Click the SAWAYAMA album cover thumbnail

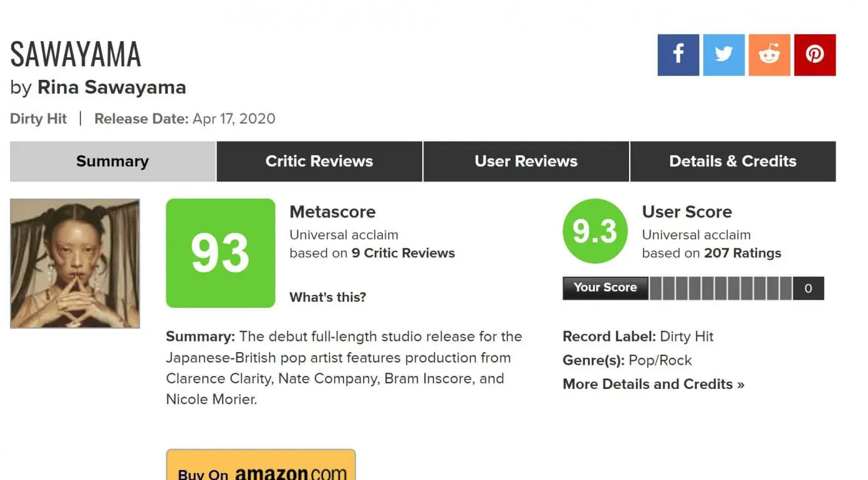click(x=75, y=263)
